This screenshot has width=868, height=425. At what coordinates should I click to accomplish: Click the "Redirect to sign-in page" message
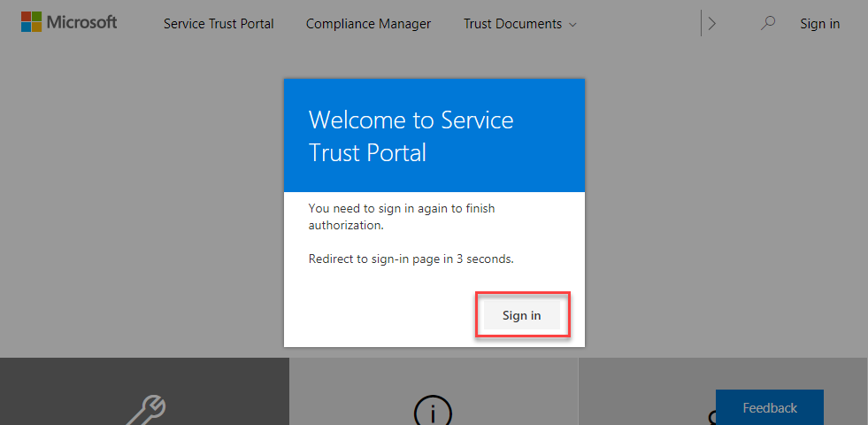tap(411, 259)
